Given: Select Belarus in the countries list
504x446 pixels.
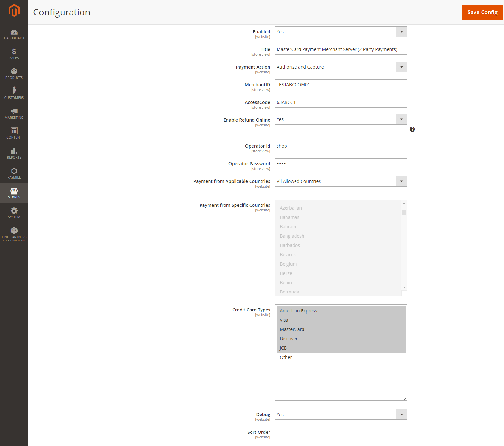Looking at the screenshot, I should pyautogui.click(x=338, y=255).
